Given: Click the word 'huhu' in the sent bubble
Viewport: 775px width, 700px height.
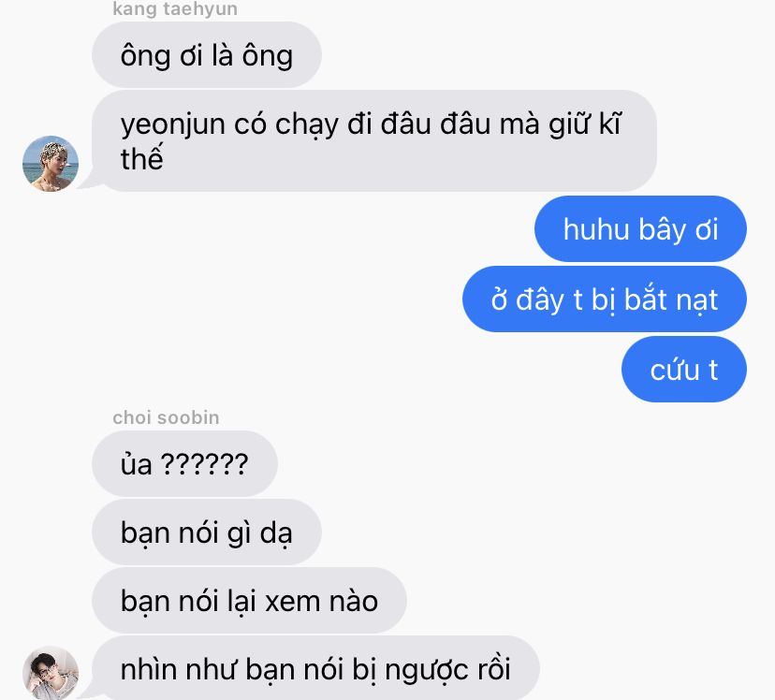Looking at the screenshot, I should pos(596,229).
